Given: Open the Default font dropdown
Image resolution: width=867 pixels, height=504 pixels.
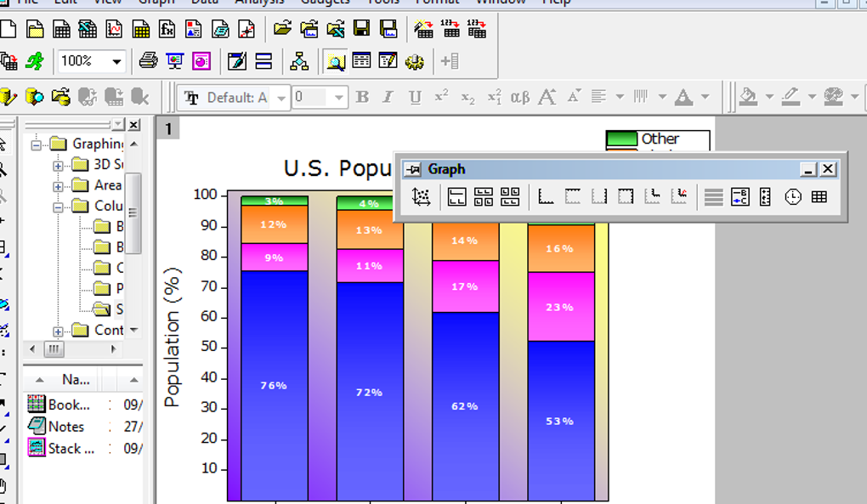Looking at the screenshot, I should tap(281, 98).
